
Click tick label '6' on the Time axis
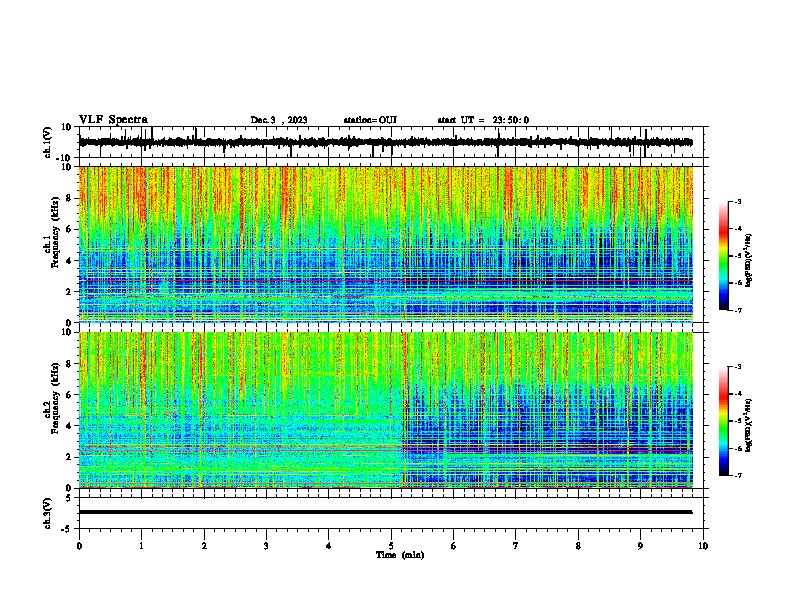454,546
